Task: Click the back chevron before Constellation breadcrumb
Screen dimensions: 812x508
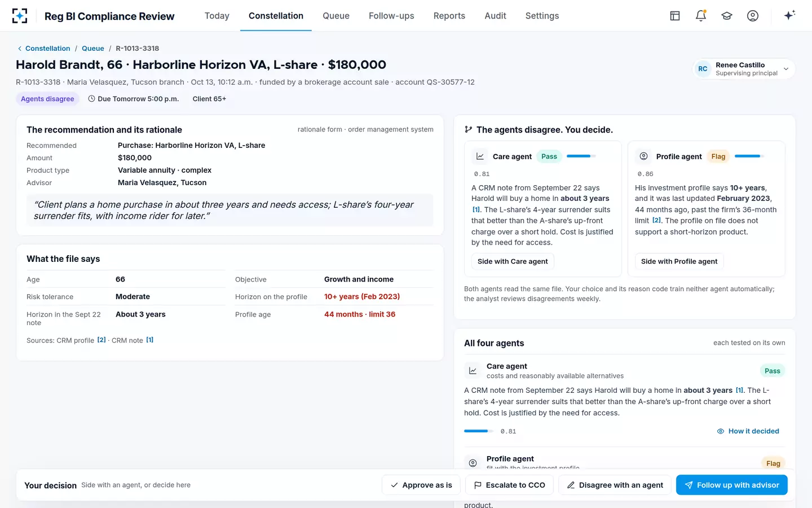Action: (x=20, y=49)
